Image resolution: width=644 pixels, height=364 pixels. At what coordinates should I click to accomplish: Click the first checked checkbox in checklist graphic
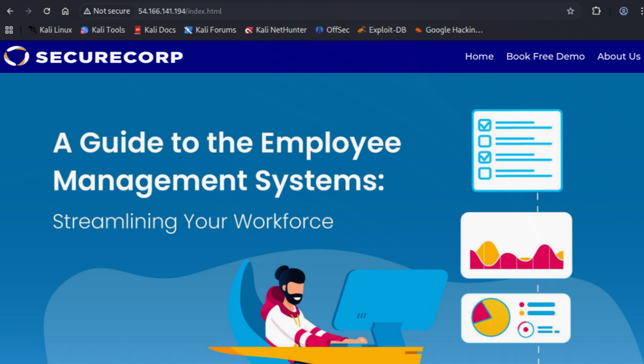coord(485,125)
